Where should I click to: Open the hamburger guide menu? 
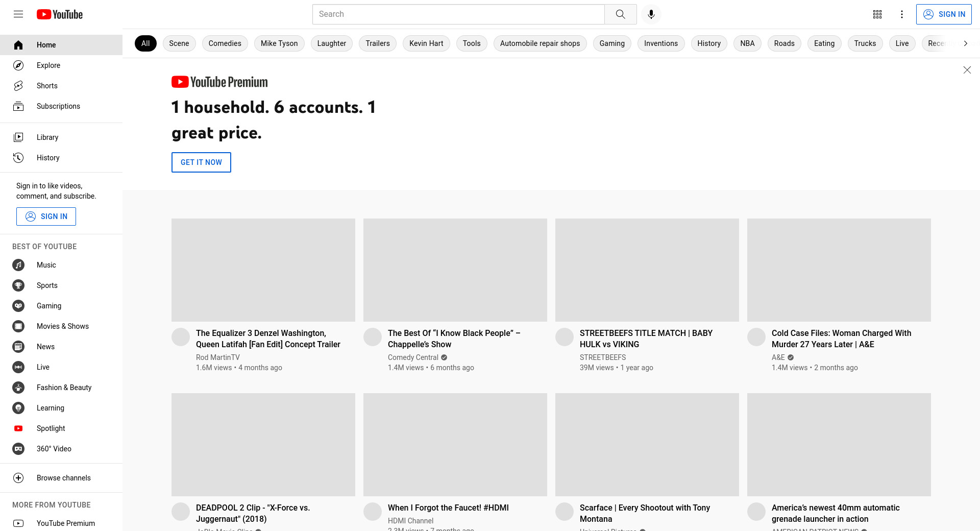[x=18, y=14]
